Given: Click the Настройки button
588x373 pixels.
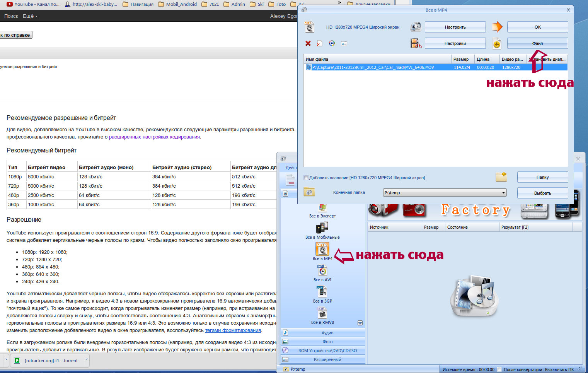Looking at the screenshot, I should (455, 43).
